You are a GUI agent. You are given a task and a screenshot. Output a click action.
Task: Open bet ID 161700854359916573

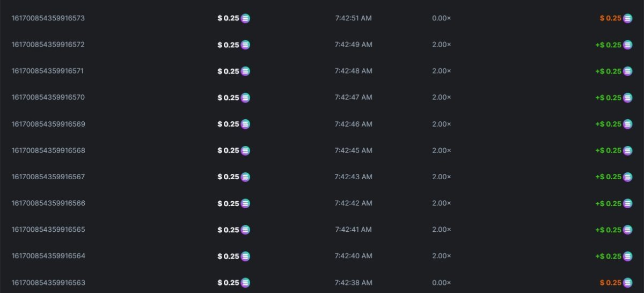click(48, 18)
